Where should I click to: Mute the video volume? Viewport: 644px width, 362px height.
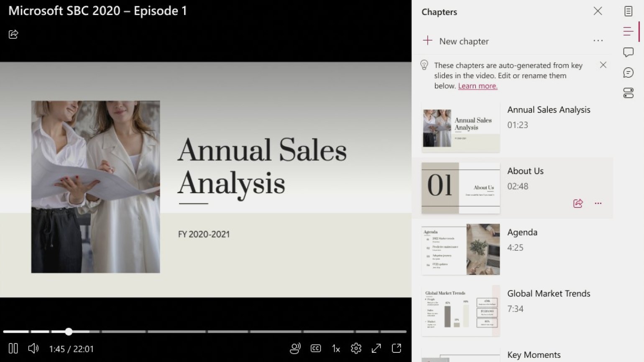[x=33, y=348]
